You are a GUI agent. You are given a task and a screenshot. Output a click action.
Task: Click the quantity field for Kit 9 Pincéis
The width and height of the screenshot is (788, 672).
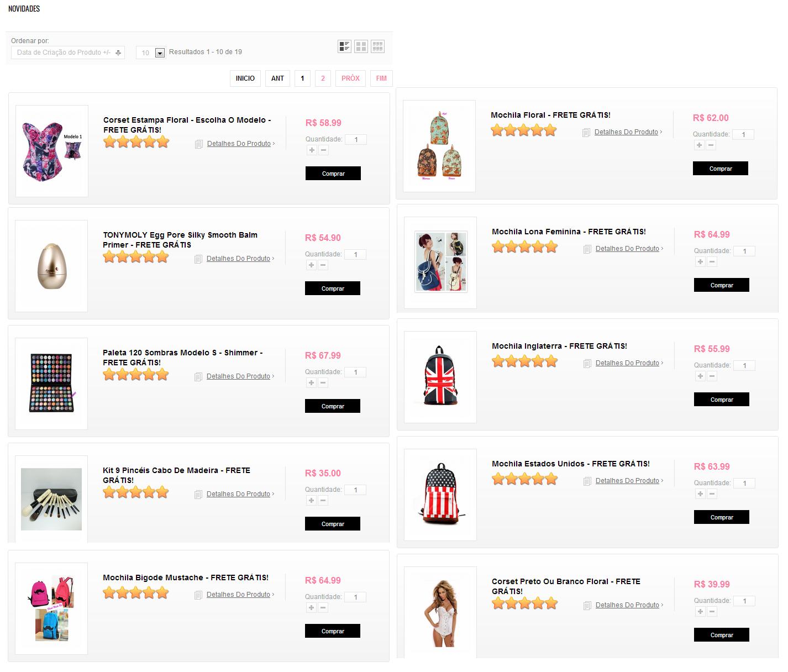pyautogui.click(x=355, y=490)
